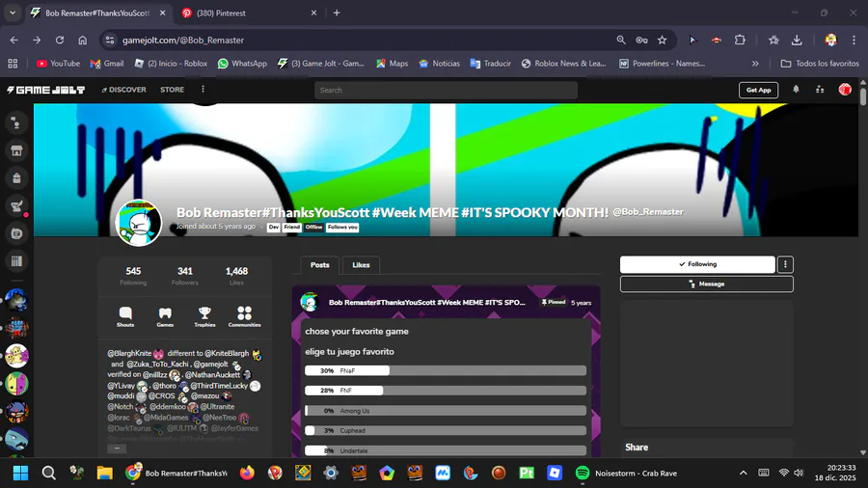868x488 pixels.
Task: Switch to the Likes tab
Action: click(x=361, y=265)
